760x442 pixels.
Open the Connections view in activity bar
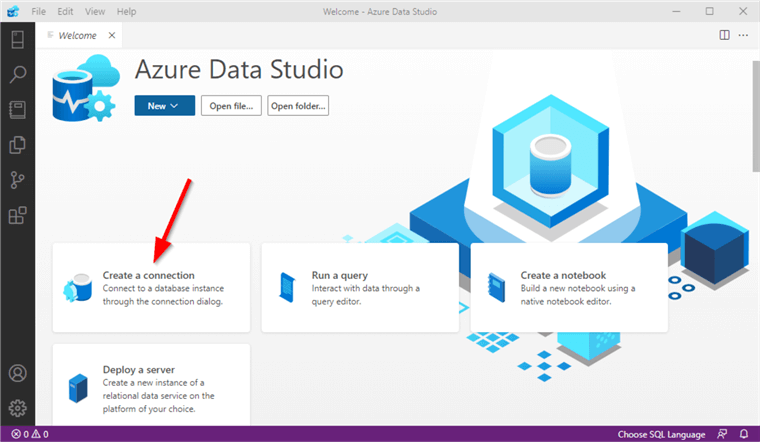17,40
